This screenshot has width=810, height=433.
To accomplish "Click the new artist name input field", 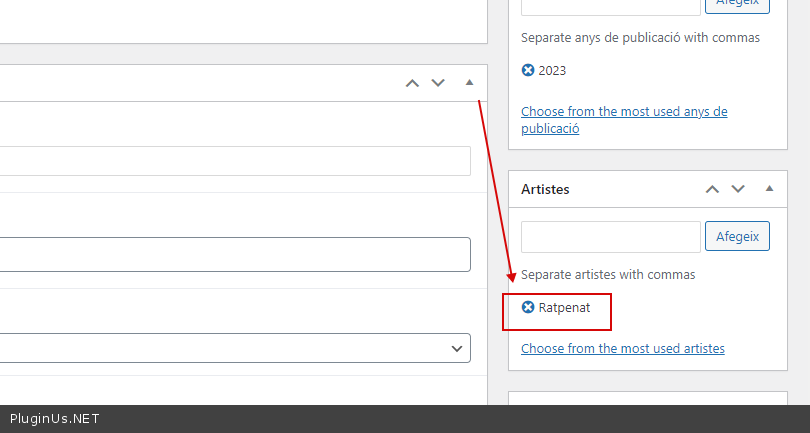I will click(610, 237).
